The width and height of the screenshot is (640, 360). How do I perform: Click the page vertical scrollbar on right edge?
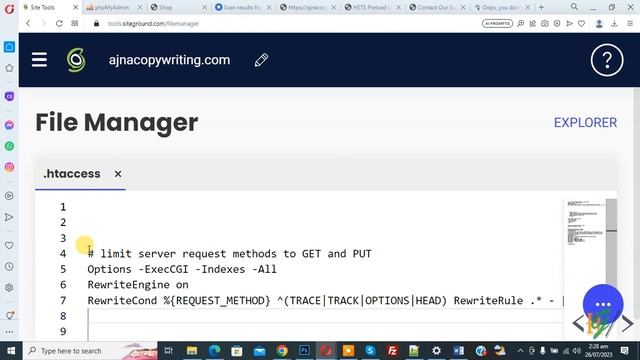pos(636,204)
